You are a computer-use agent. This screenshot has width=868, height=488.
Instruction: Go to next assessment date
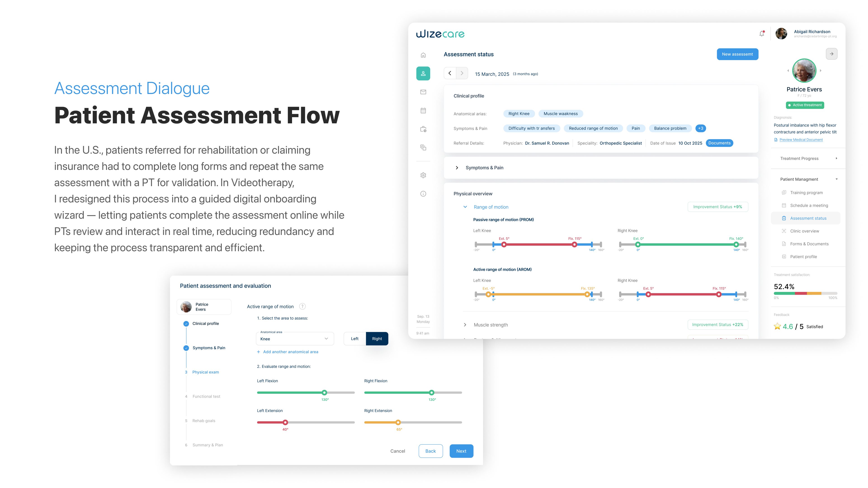point(462,73)
